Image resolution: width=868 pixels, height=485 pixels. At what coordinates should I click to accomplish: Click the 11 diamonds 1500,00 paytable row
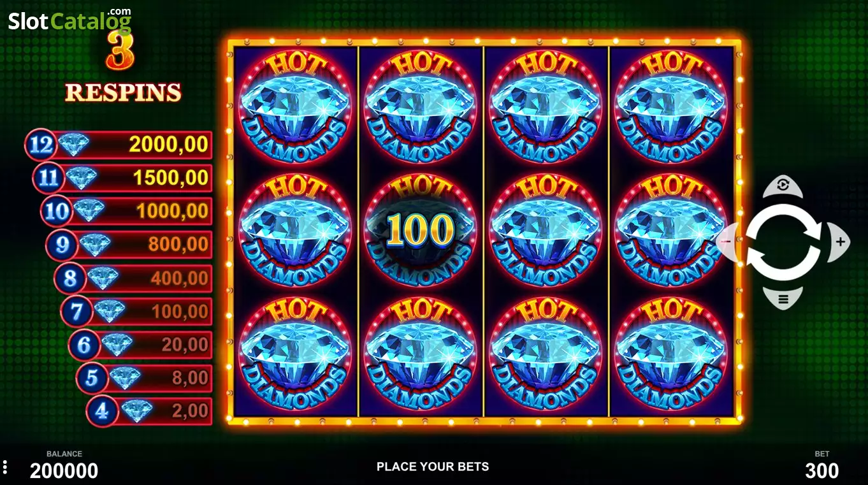122,178
